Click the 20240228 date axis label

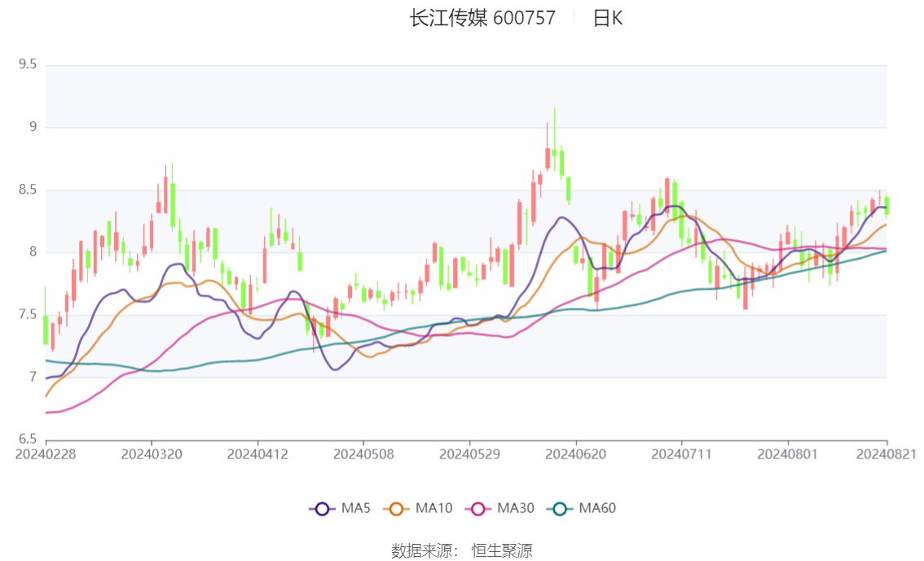coord(46,454)
